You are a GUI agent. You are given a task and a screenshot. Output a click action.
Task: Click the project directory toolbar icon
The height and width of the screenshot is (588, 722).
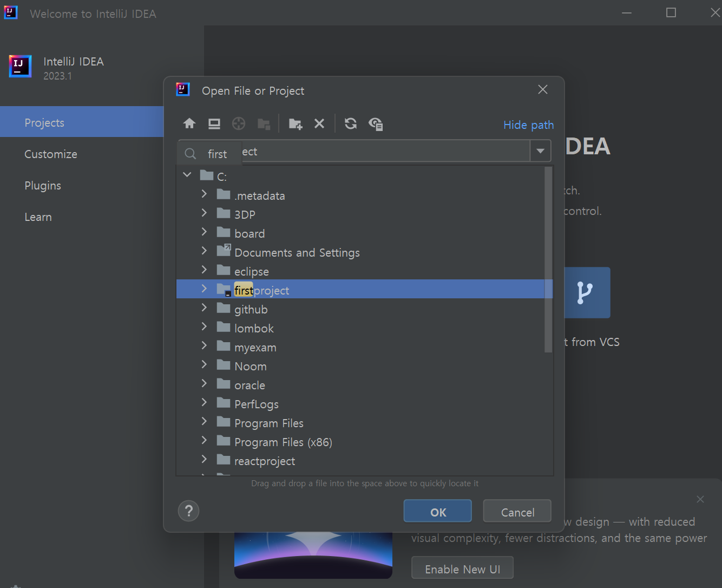point(239,123)
